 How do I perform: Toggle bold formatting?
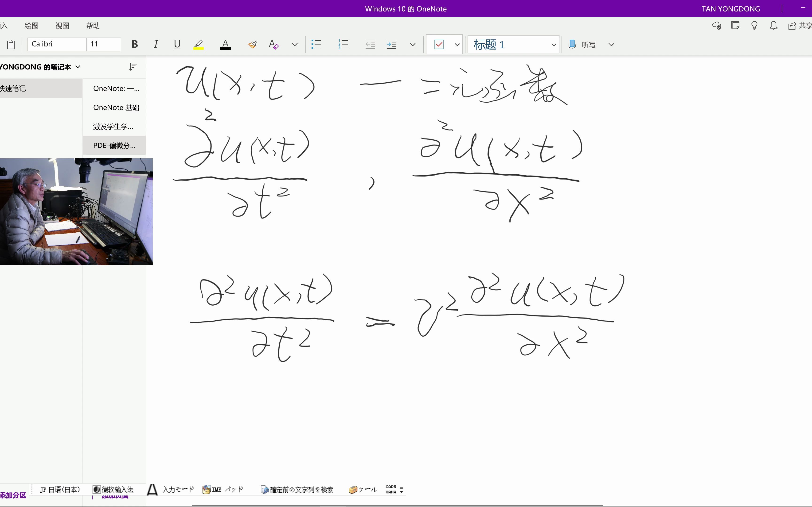click(135, 44)
